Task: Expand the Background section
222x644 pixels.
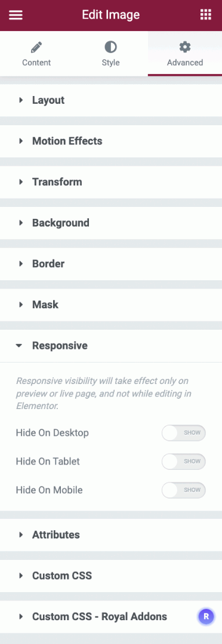Action: pyautogui.click(x=111, y=223)
